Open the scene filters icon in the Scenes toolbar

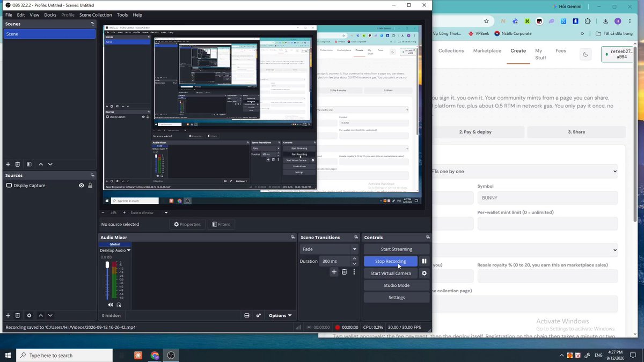pos(29,164)
